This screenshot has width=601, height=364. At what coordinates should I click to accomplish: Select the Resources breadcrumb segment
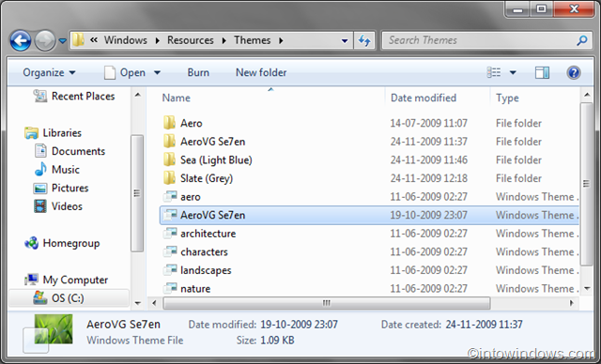[190, 40]
